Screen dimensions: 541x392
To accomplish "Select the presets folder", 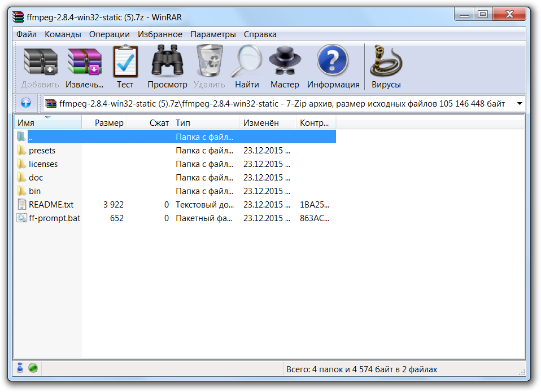I will pos(42,151).
